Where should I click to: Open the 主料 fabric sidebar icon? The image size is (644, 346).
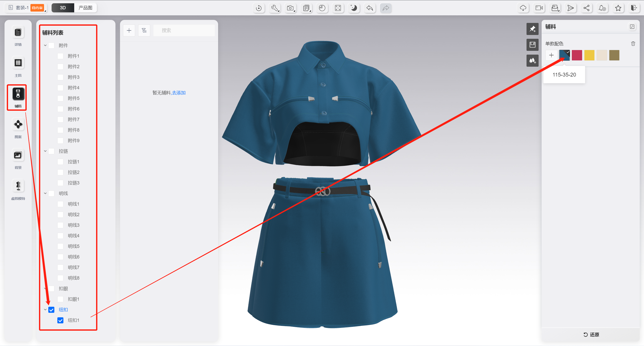click(18, 63)
